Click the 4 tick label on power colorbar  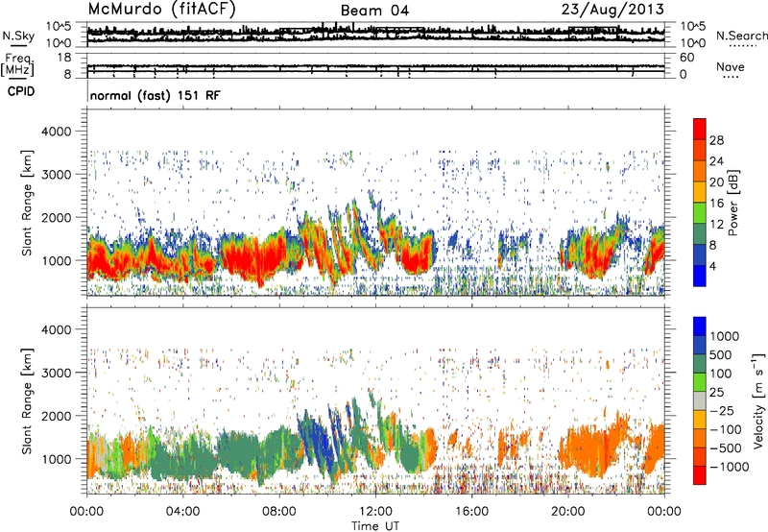click(713, 266)
